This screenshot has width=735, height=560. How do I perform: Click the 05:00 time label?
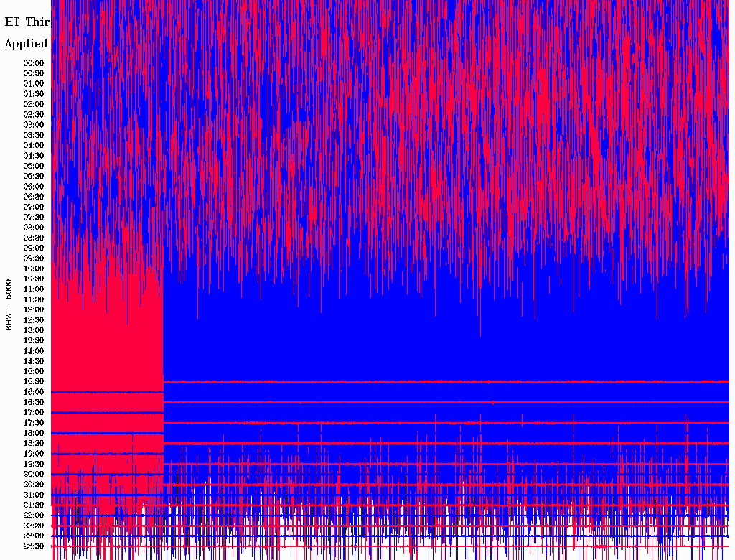[x=34, y=166]
